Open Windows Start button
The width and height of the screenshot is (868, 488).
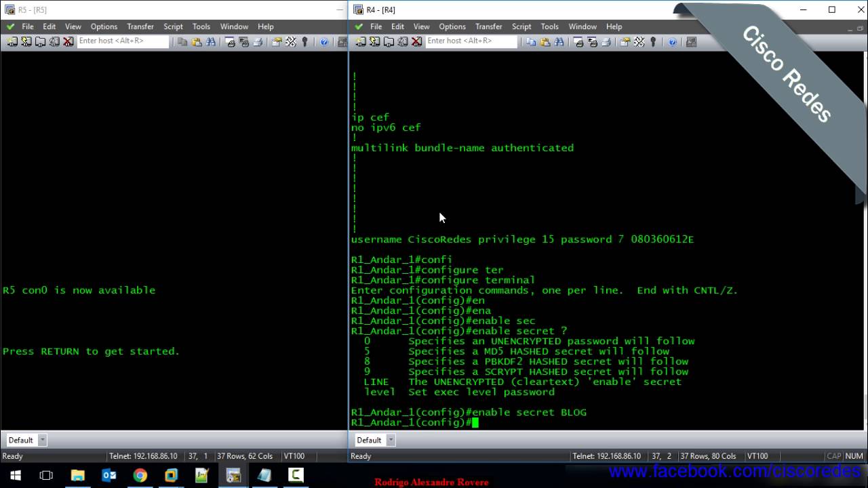click(15, 475)
